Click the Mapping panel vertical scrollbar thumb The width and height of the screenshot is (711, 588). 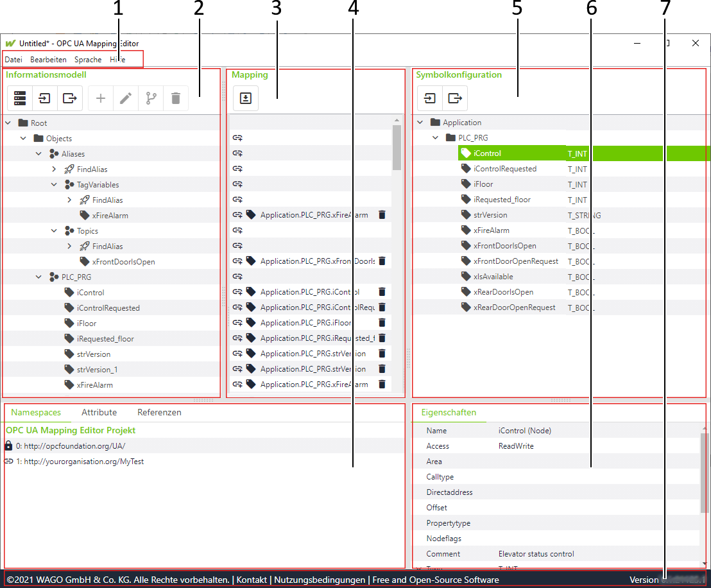397,148
